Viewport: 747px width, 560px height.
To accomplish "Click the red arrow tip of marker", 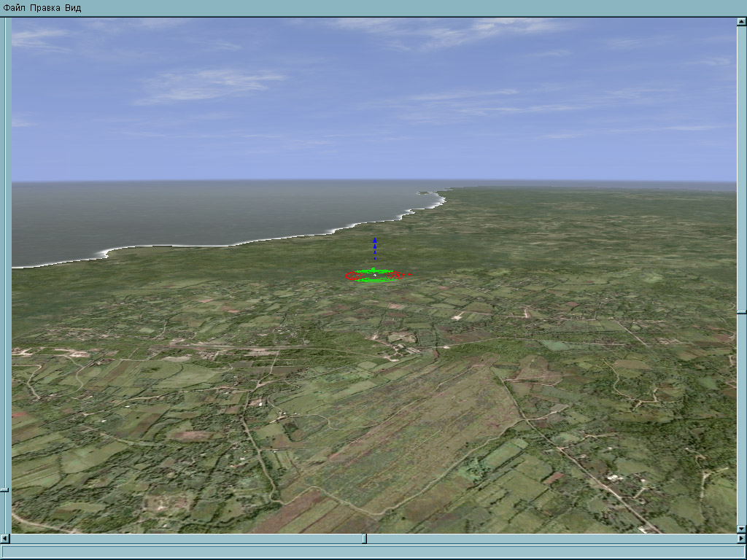I will [409, 275].
